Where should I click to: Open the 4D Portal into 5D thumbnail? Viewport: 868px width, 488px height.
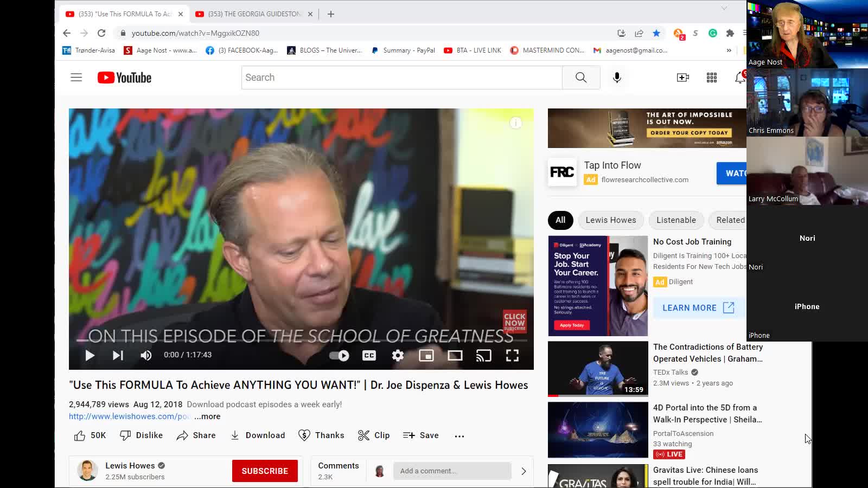[598, 429]
